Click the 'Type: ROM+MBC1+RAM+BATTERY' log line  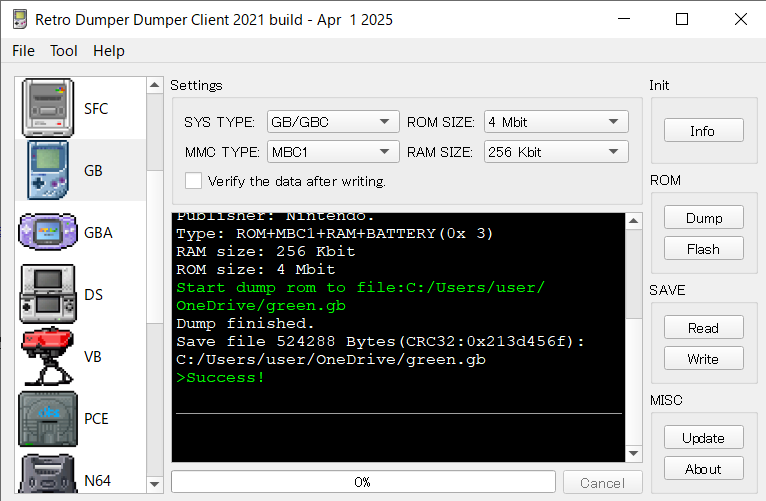tap(335, 233)
